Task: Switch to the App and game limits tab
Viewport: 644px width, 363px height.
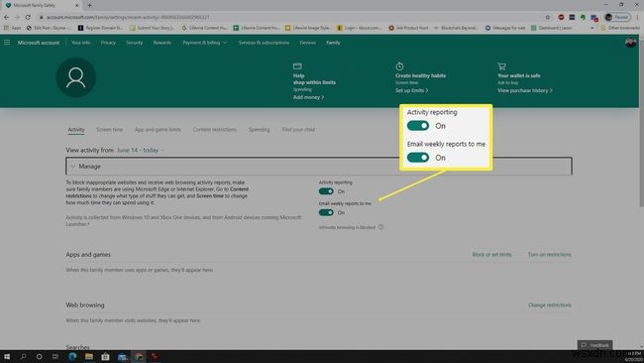Action: point(158,130)
